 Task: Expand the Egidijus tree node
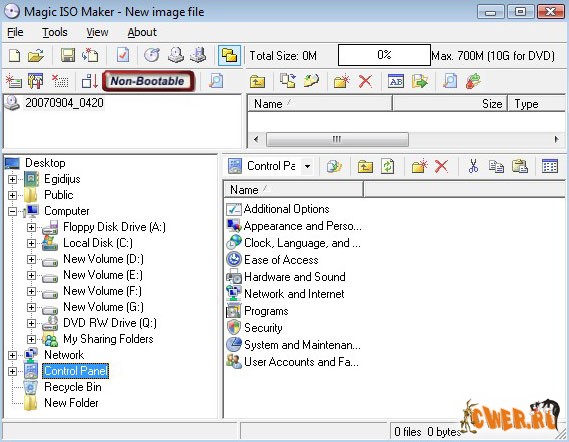(x=12, y=179)
